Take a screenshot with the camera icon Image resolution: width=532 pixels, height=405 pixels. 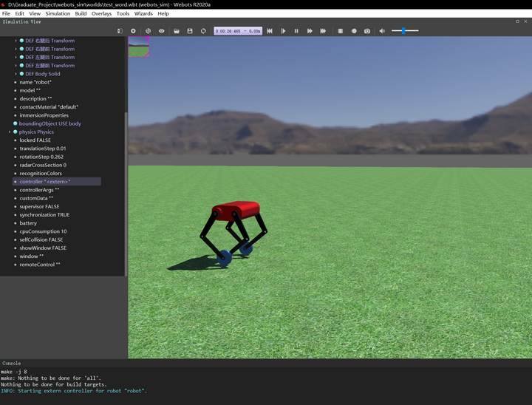click(367, 31)
